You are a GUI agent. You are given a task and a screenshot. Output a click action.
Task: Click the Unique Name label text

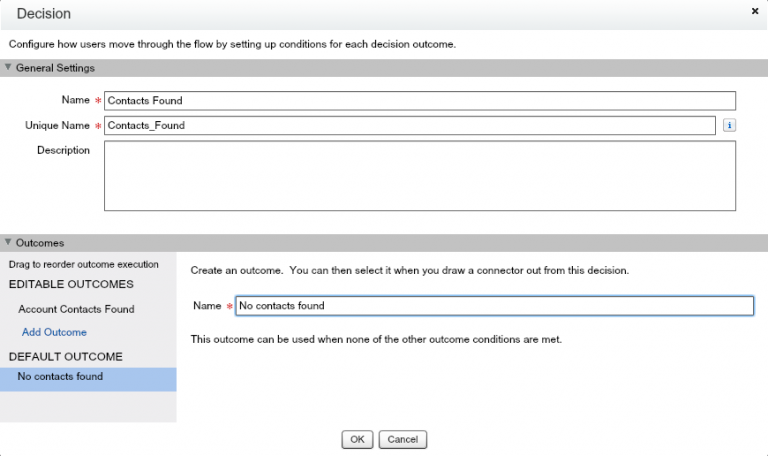tap(57, 125)
